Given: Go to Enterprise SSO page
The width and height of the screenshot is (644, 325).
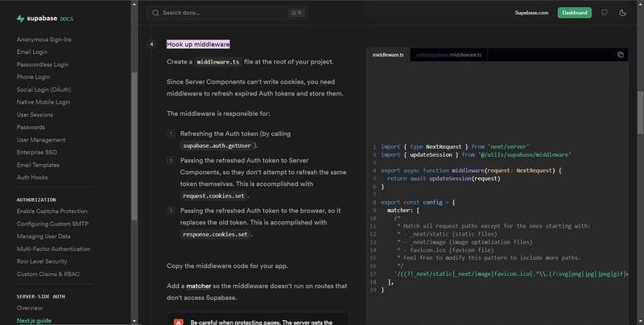Looking at the screenshot, I should click(x=36, y=152).
